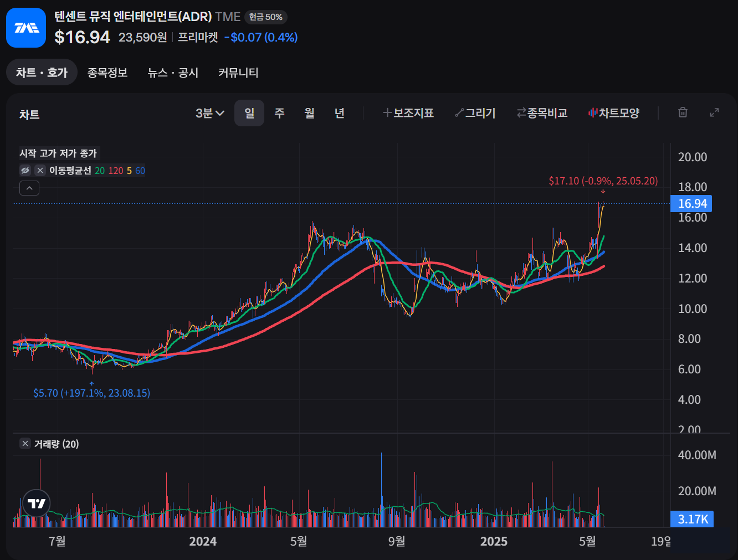The width and height of the screenshot is (738, 560).
Task: Click the 2024 label on time axis
Action: point(203,541)
